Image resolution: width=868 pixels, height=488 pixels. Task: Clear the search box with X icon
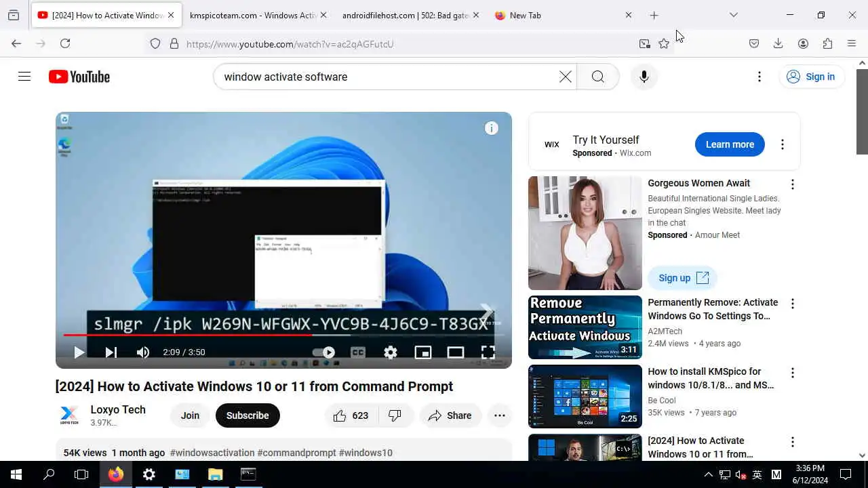tap(565, 77)
